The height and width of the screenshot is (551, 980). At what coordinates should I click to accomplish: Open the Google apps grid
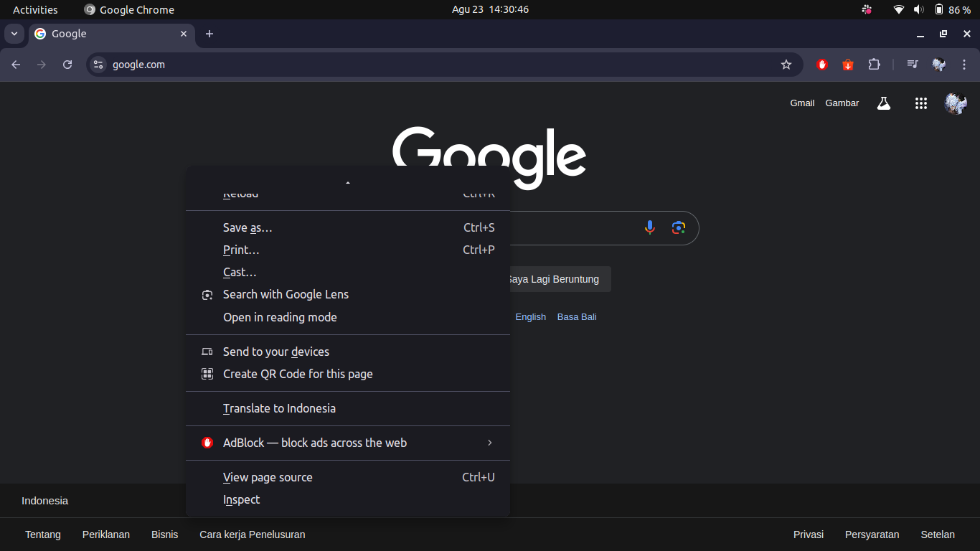(921, 103)
